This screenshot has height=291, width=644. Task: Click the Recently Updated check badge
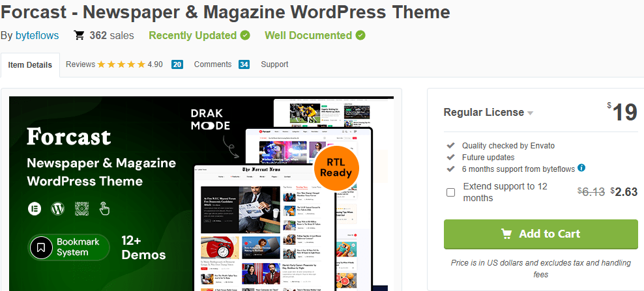tap(245, 36)
